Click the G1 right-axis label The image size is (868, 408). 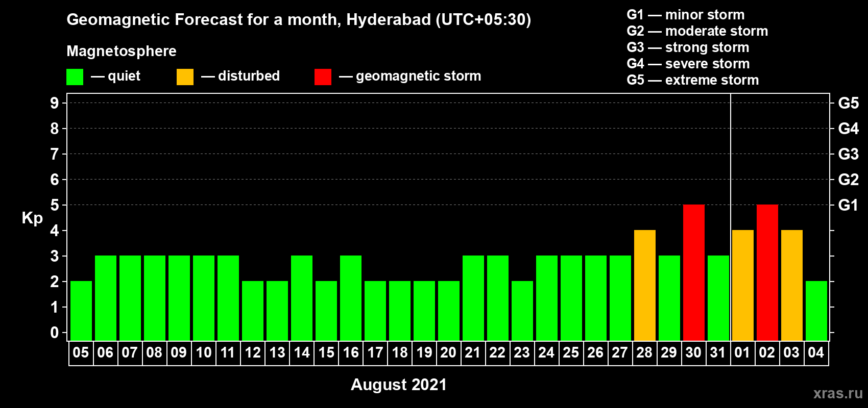pos(848,205)
